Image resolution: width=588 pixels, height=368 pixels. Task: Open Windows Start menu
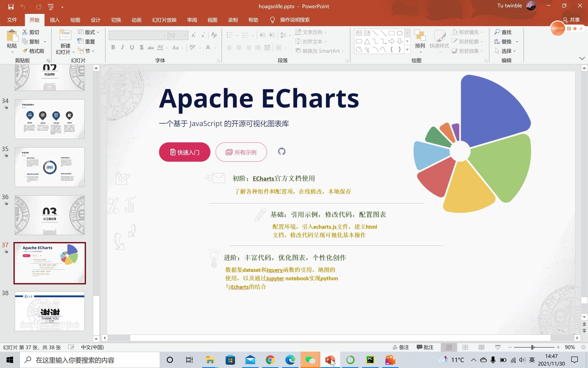tap(10, 360)
